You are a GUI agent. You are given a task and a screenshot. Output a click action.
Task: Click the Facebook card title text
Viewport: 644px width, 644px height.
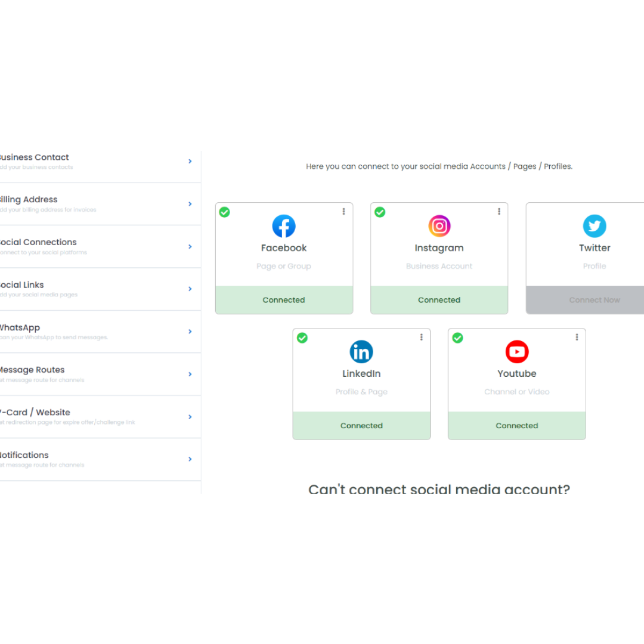pyautogui.click(x=284, y=248)
